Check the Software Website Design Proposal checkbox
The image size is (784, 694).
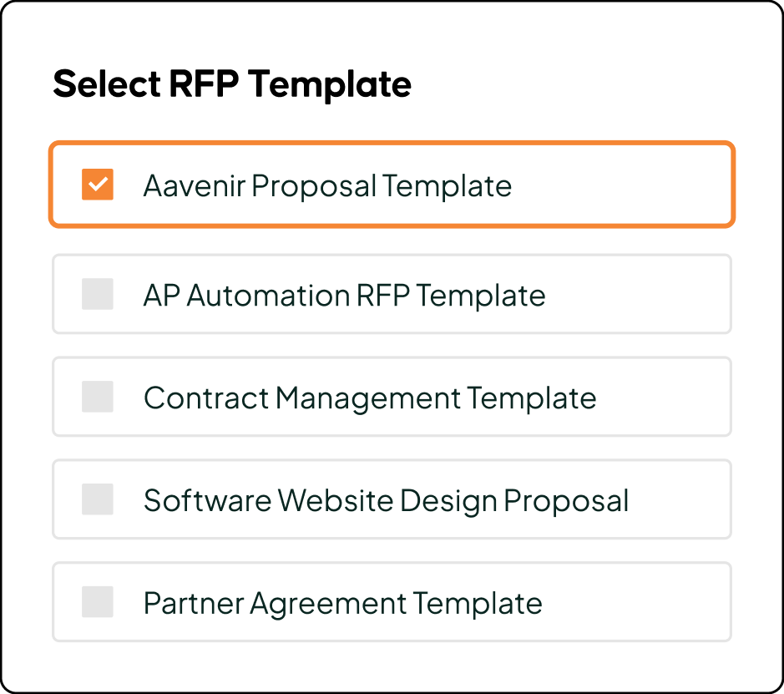(97, 499)
